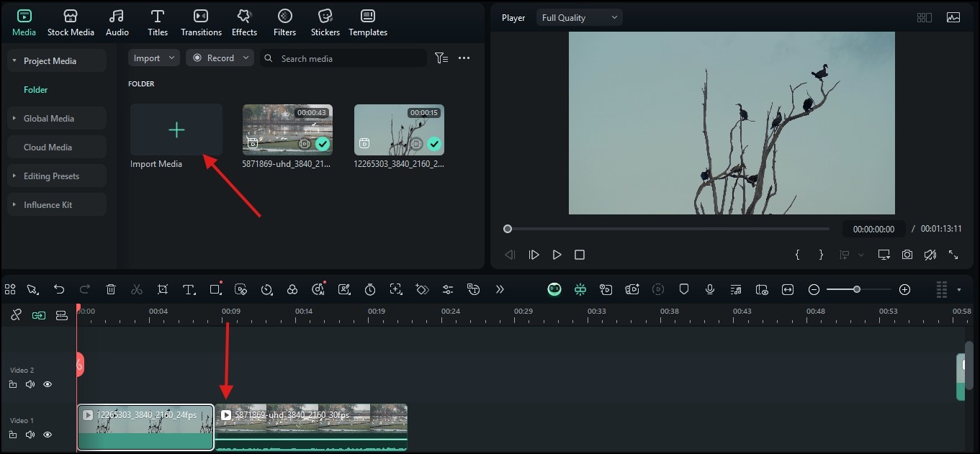Switch to the Stock Media tab
Screen dimensions: 980x454
71,22
